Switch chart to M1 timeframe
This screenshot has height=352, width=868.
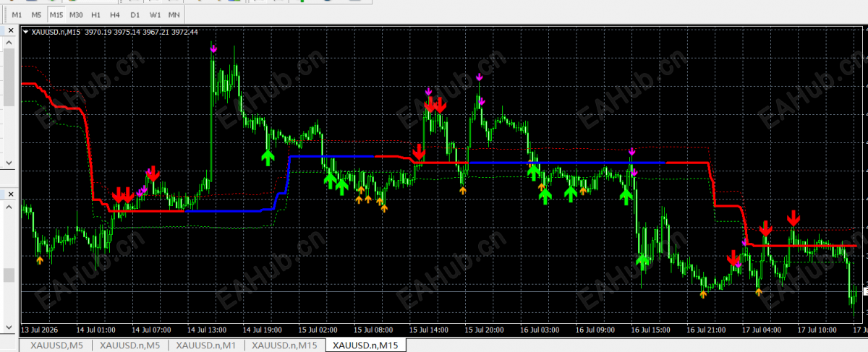click(17, 14)
